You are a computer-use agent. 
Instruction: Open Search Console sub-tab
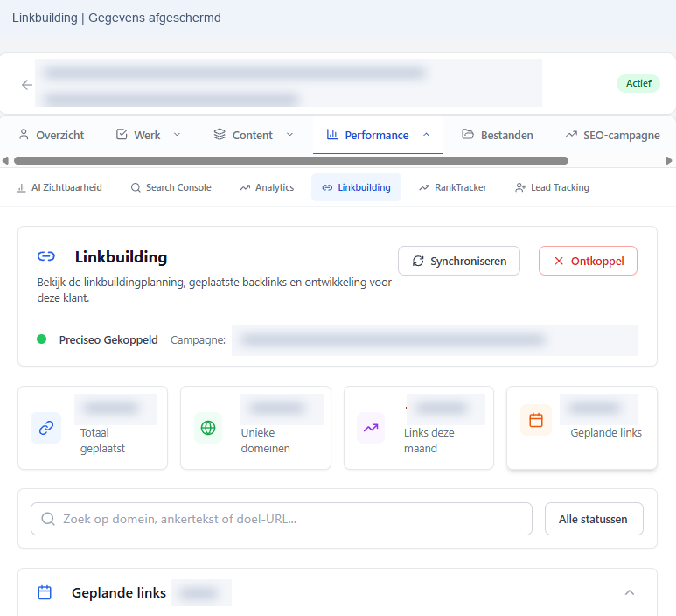click(x=171, y=187)
